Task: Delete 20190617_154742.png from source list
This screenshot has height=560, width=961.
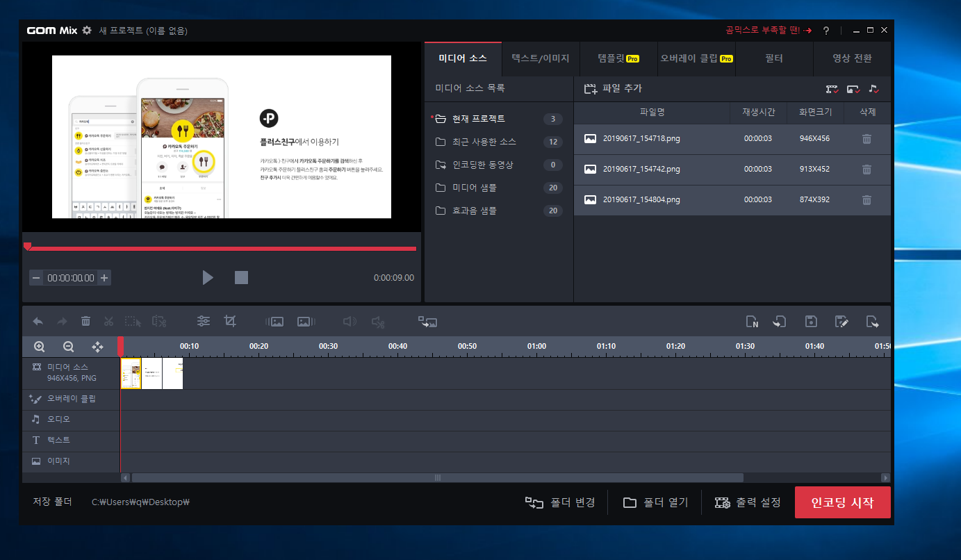Action: point(866,170)
